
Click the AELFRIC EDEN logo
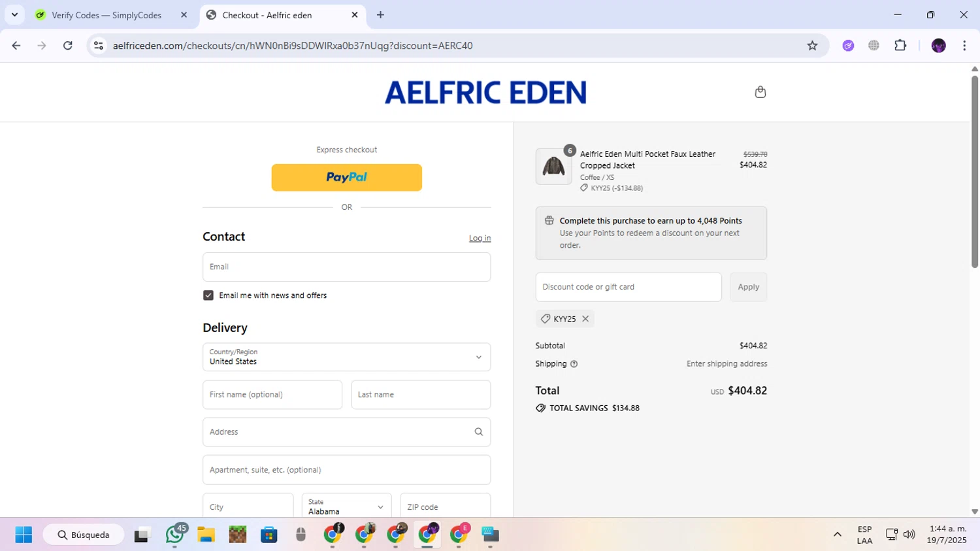[485, 92]
